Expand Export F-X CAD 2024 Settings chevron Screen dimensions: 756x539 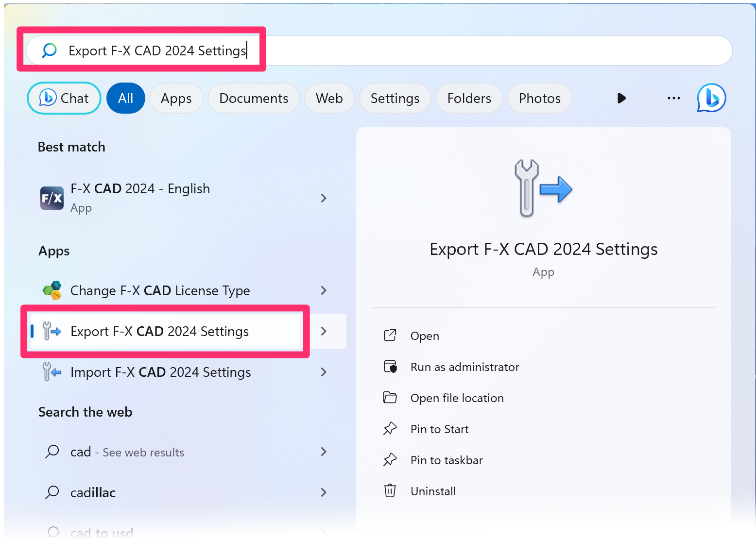(x=324, y=331)
